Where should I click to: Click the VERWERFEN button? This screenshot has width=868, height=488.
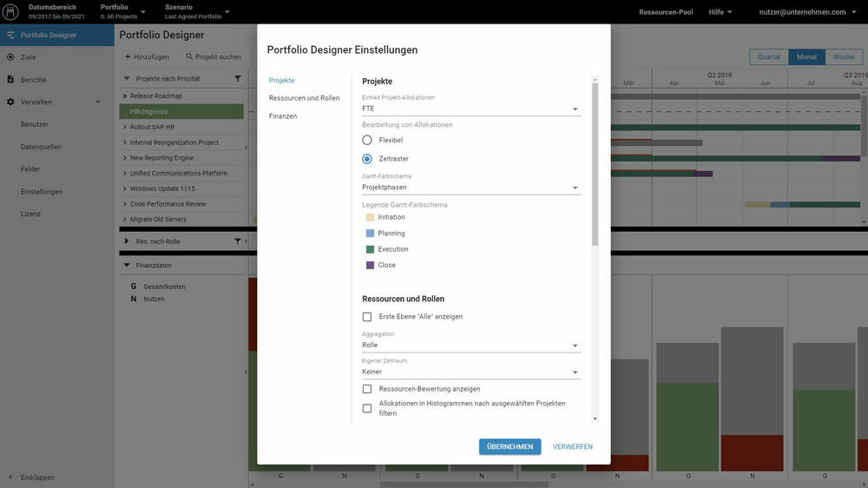(x=573, y=446)
